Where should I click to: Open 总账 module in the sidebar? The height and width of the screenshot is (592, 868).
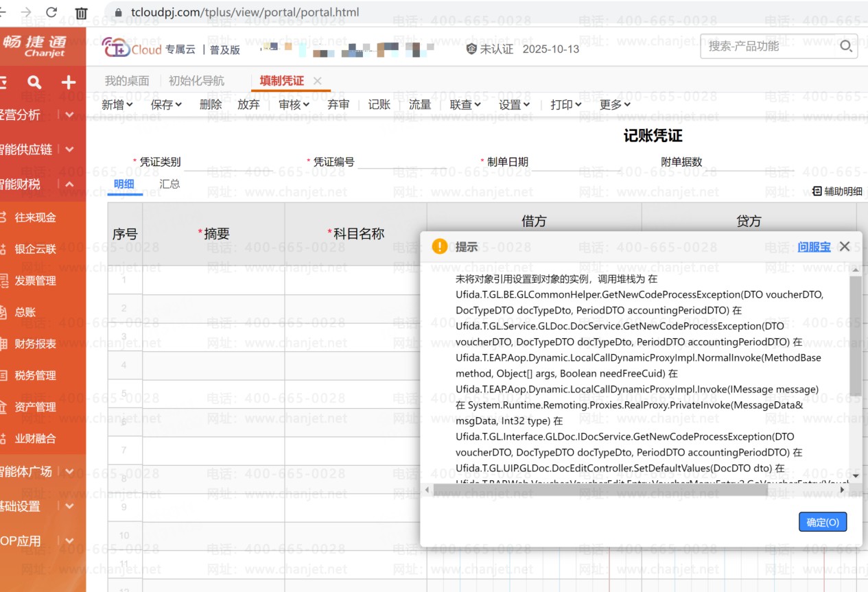[x=25, y=312]
